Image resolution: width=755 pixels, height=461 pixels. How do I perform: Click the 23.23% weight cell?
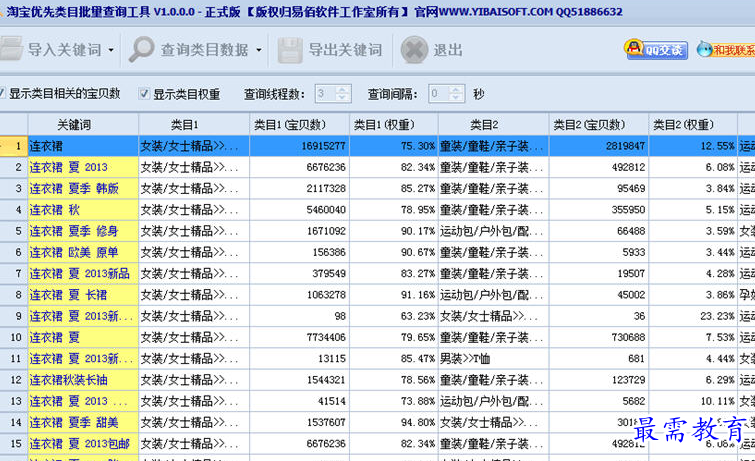coord(693,316)
